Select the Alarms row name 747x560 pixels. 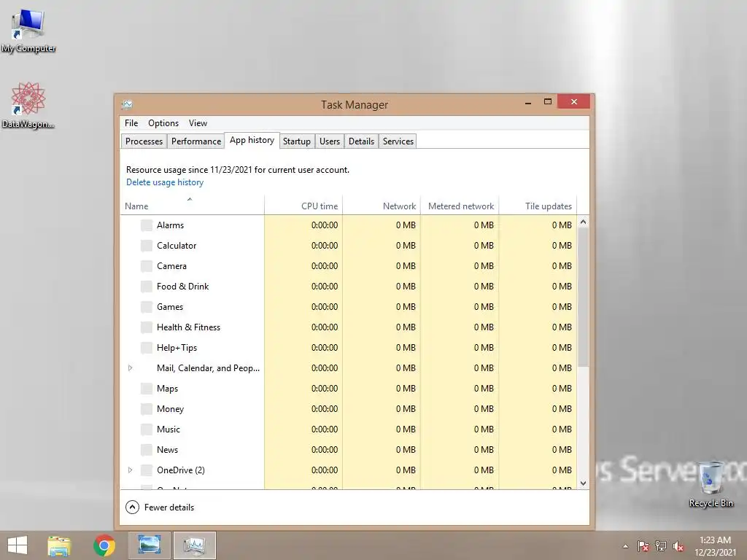click(x=170, y=225)
